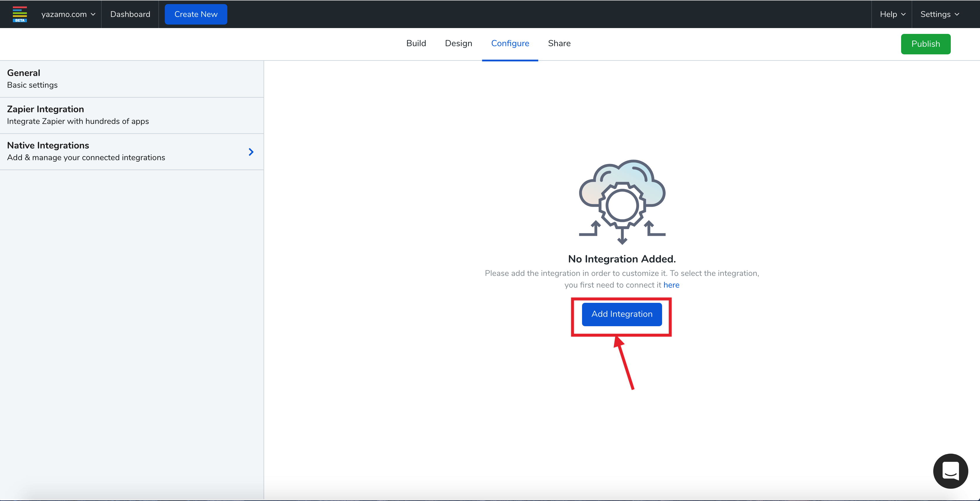Select the Native Integrations section

click(x=131, y=151)
